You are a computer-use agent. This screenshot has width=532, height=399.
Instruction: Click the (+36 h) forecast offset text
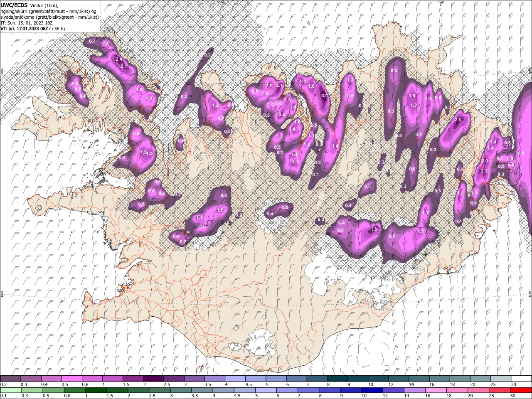[x=57, y=29]
